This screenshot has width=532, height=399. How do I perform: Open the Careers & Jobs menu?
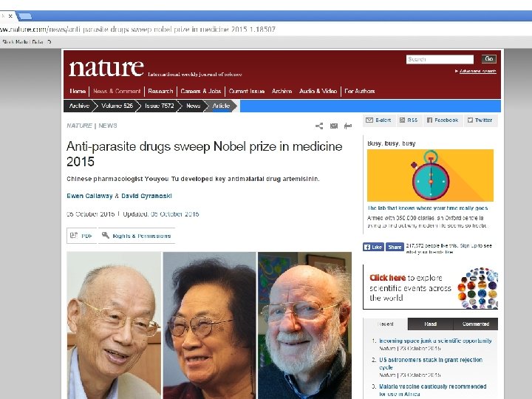(x=201, y=92)
